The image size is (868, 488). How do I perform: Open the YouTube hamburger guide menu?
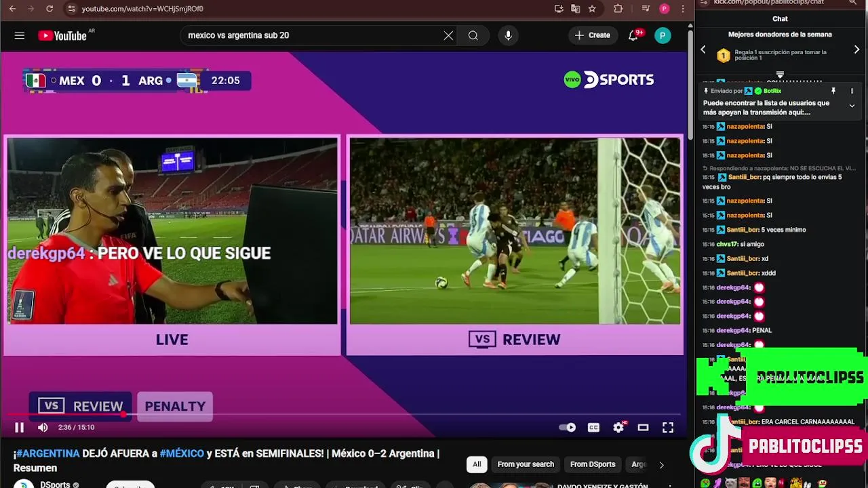[x=20, y=35]
